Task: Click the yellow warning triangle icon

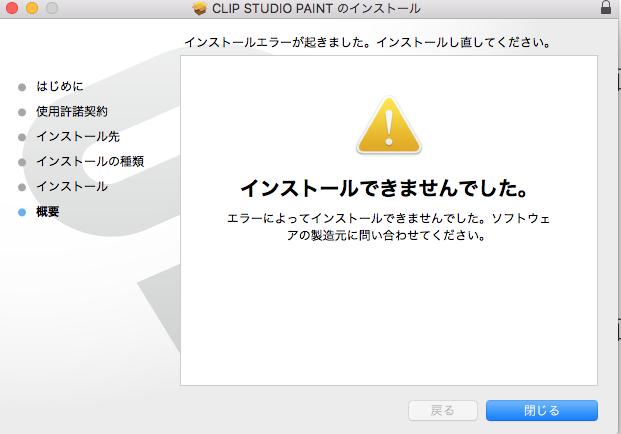Action: 389,125
